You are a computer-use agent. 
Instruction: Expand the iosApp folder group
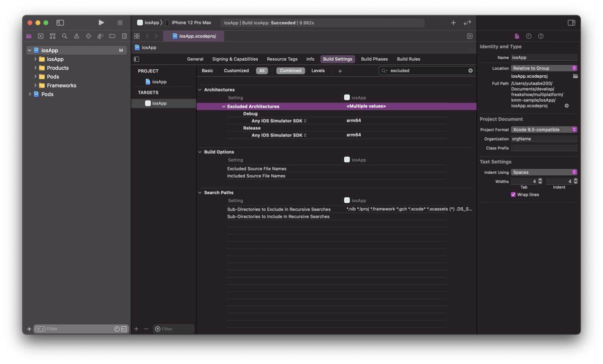pos(36,59)
